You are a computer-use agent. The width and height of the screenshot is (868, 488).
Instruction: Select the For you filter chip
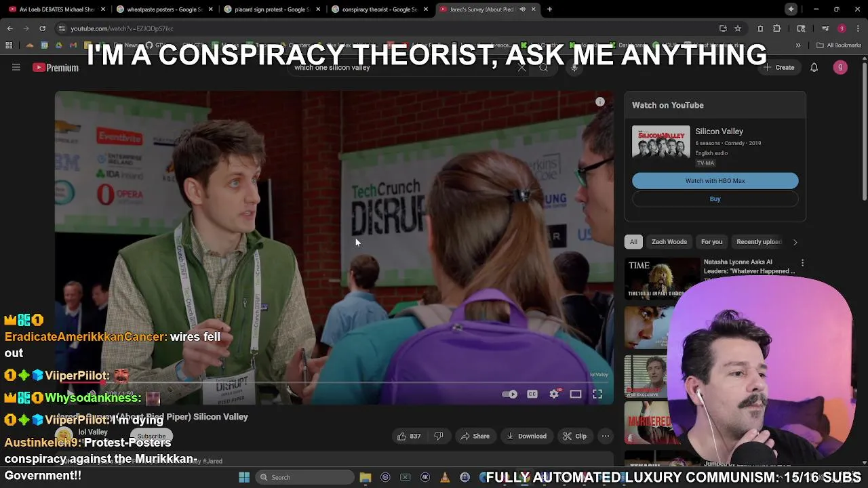711,241
